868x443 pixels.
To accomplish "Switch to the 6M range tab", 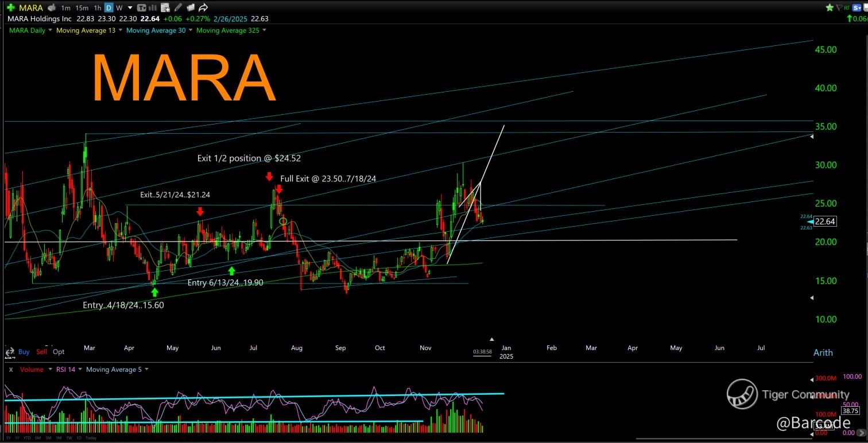I will (38, 438).
